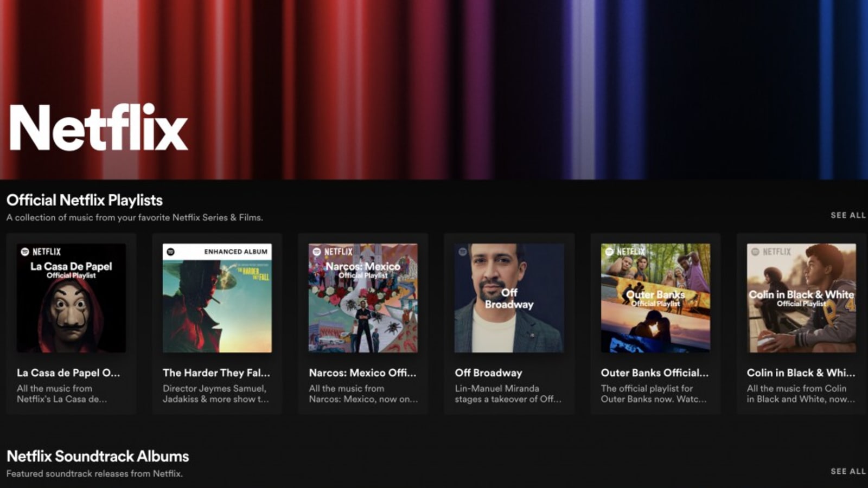
Task: Open the Outer Banks playlist cover
Action: pyautogui.click(x=655, y=298)
